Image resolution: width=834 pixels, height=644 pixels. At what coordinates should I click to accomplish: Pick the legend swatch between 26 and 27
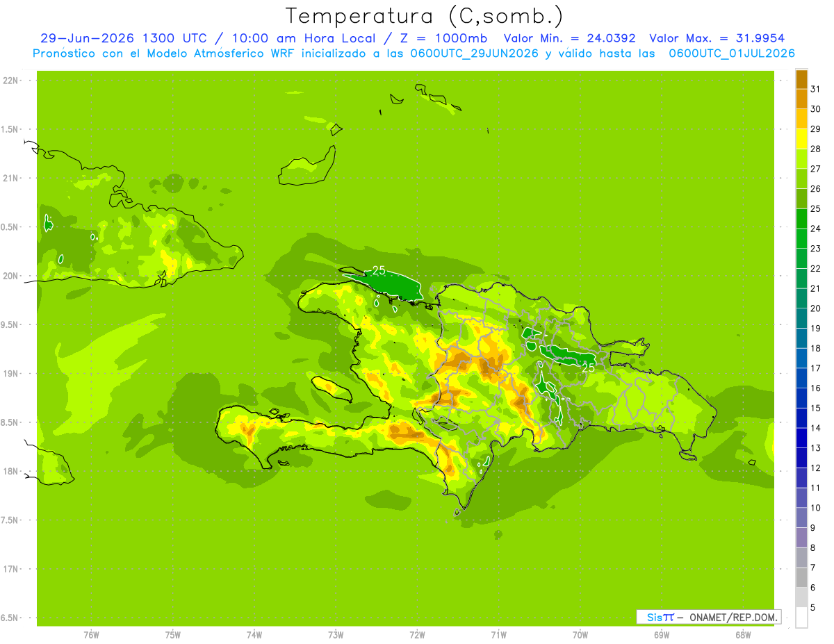click(x=801, y=179)
